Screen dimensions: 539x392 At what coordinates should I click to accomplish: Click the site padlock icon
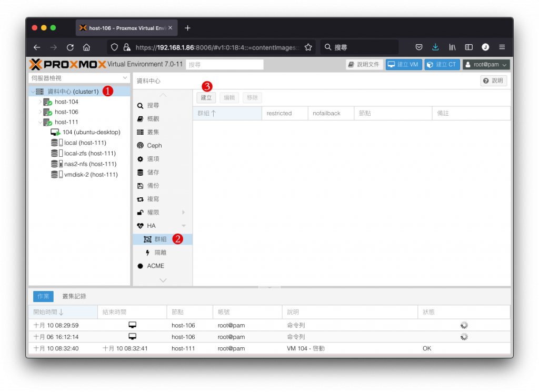point(127,47)
